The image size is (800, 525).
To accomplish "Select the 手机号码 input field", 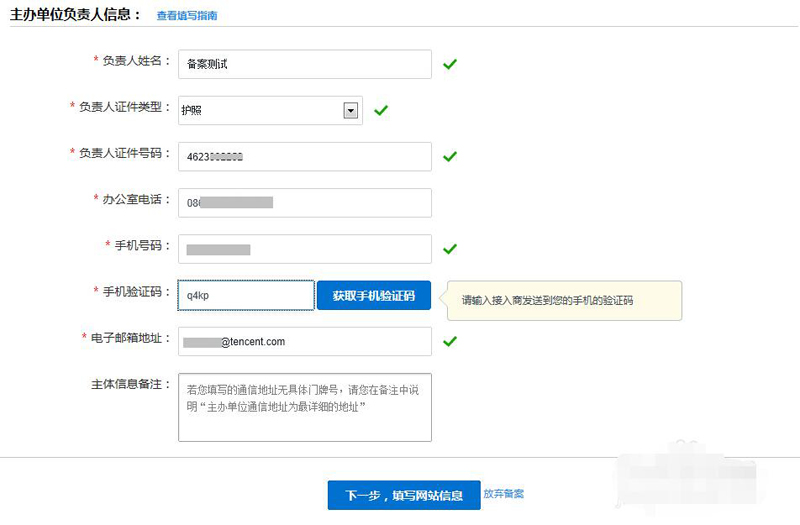I will pos(304,249).
